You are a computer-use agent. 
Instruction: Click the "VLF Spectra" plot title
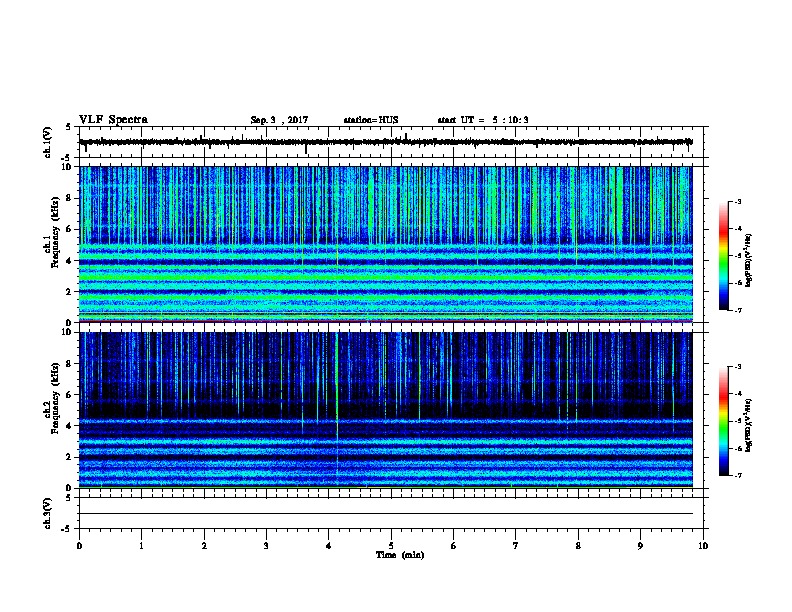[x=113, y=120]
